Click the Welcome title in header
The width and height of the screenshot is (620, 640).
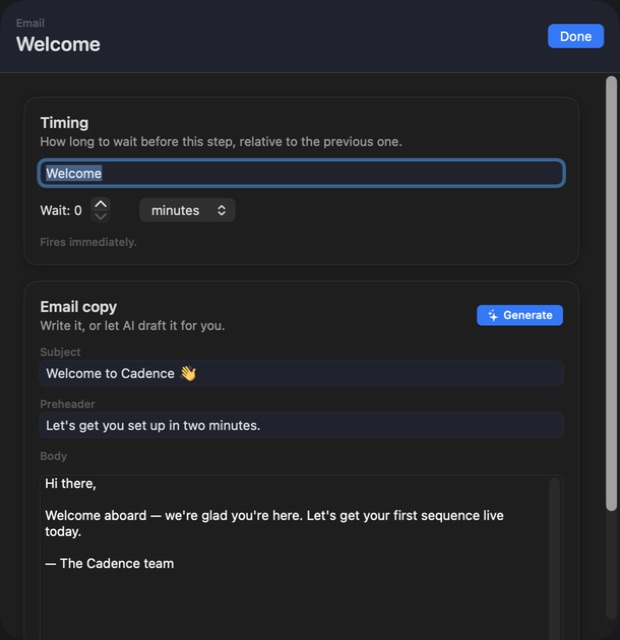pyautogui.click(x=58, y=44)
